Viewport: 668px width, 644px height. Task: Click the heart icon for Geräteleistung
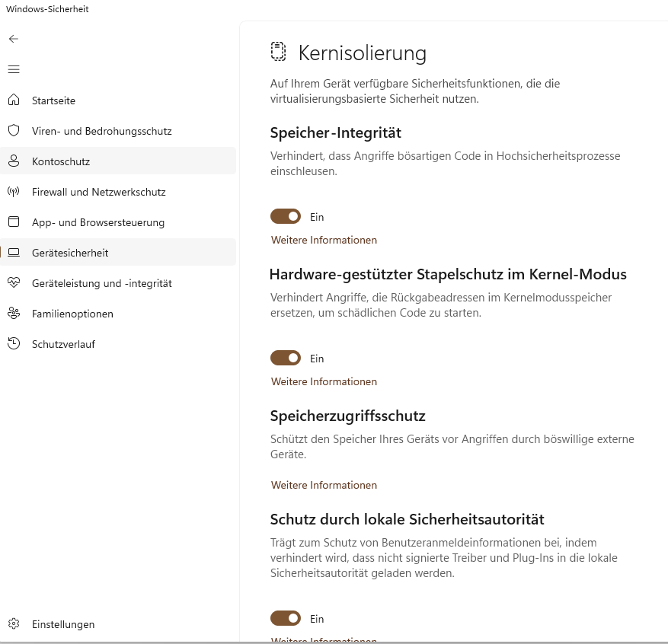click(13, 283)
